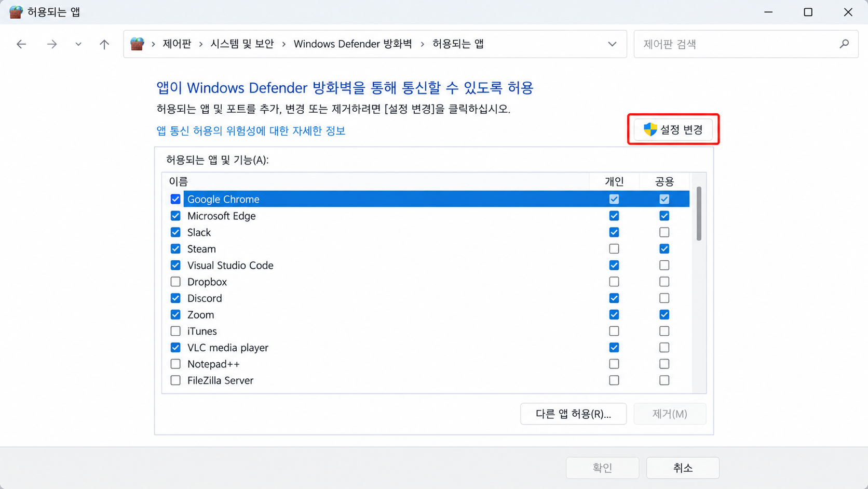Go back using the back arrow
This screenshot has width=868, height=489.
pyautogui.click(x=21, y=44)
